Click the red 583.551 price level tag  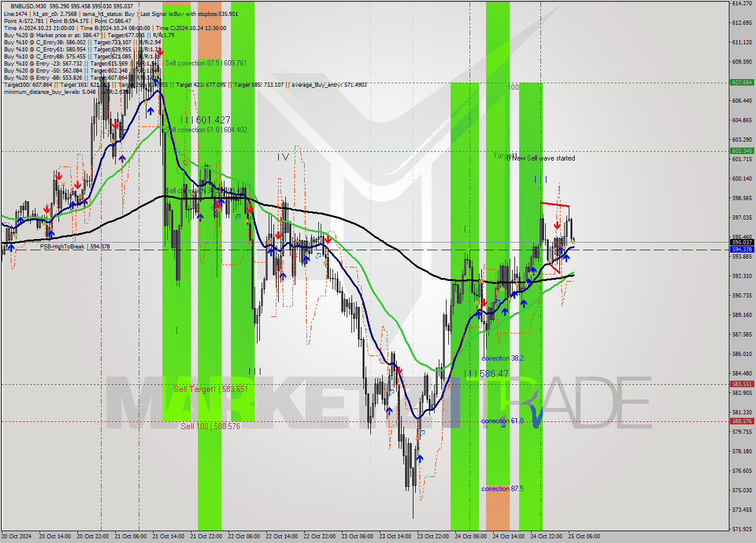pyautogui.click(x=742, y=384)
